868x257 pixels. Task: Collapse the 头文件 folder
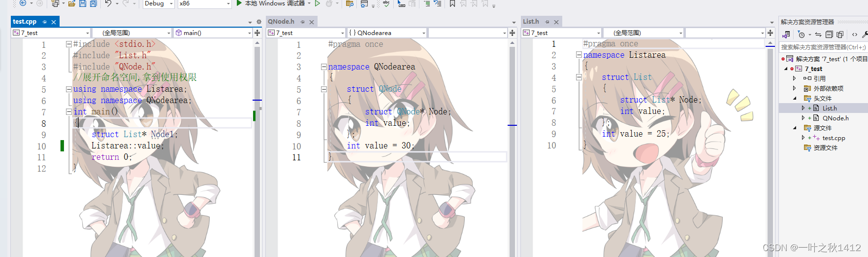click(795, 98)
